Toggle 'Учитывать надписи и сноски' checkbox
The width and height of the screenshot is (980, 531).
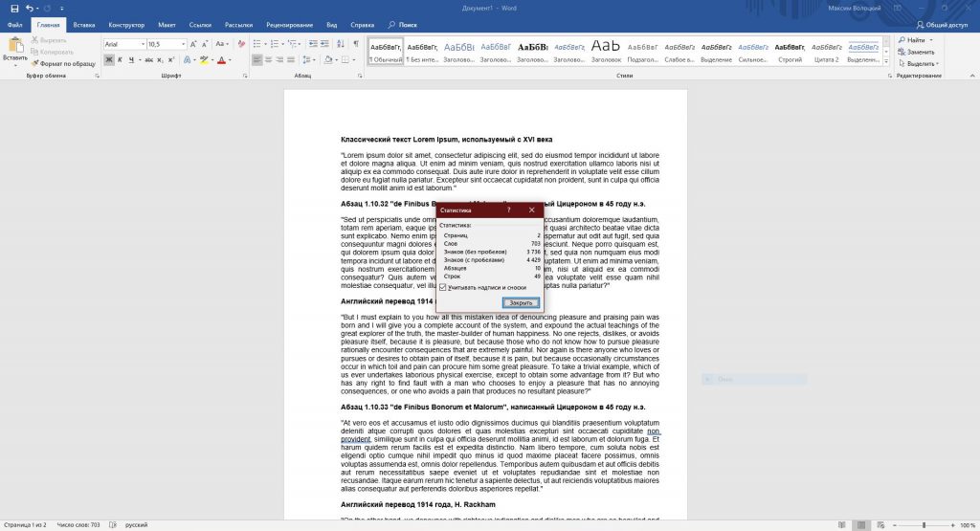click(443, 287)
